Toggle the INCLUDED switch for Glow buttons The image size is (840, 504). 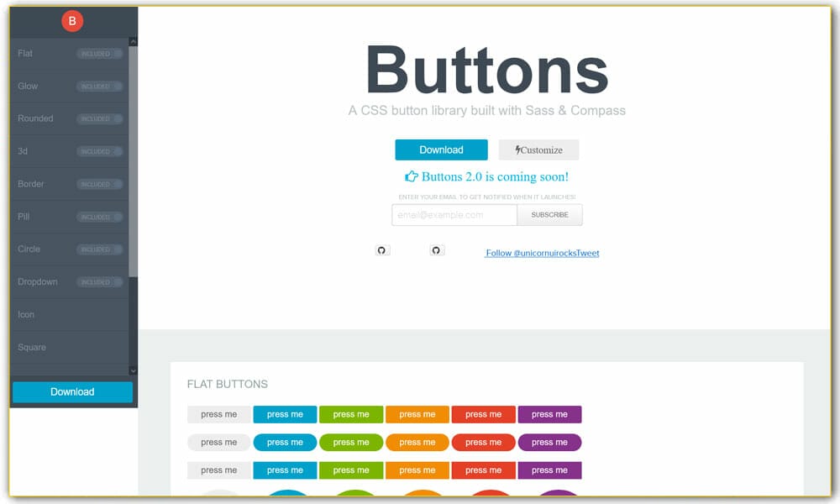coord(100,86)
